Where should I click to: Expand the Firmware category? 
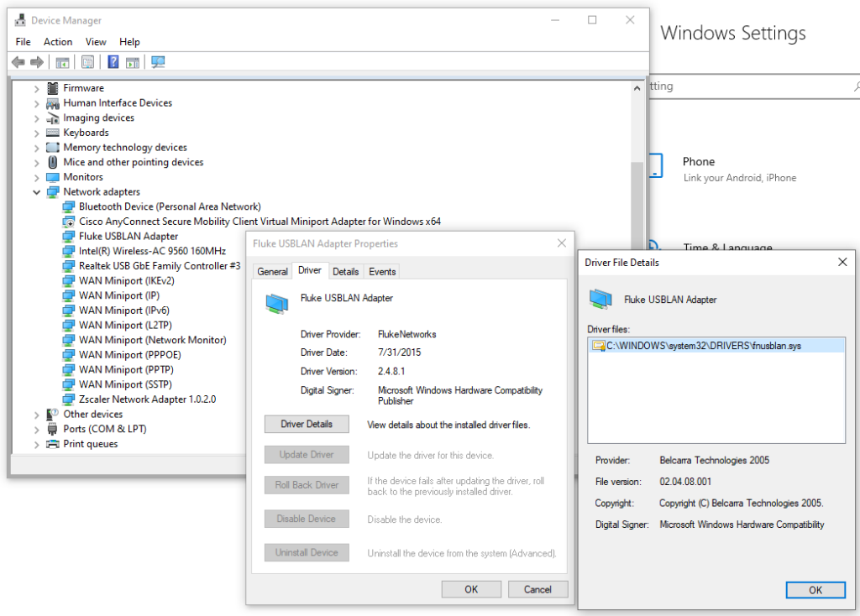37,88
